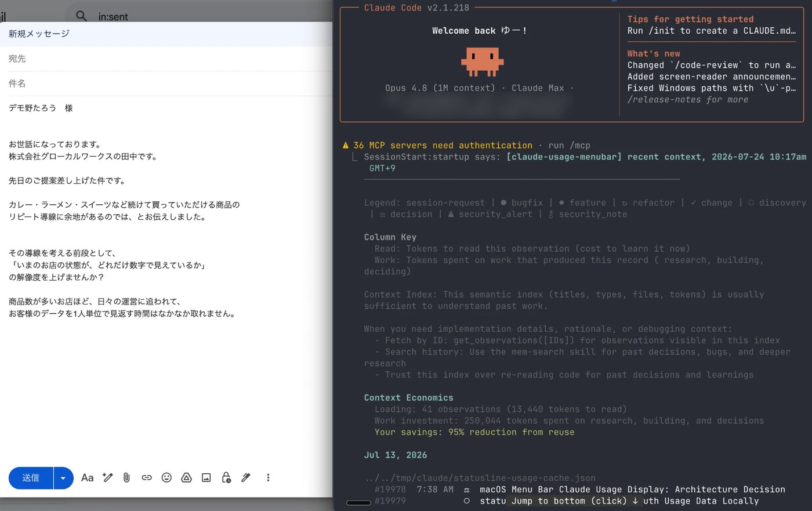Click the MCP authentication warning triangle

click(x=346, y=146)
